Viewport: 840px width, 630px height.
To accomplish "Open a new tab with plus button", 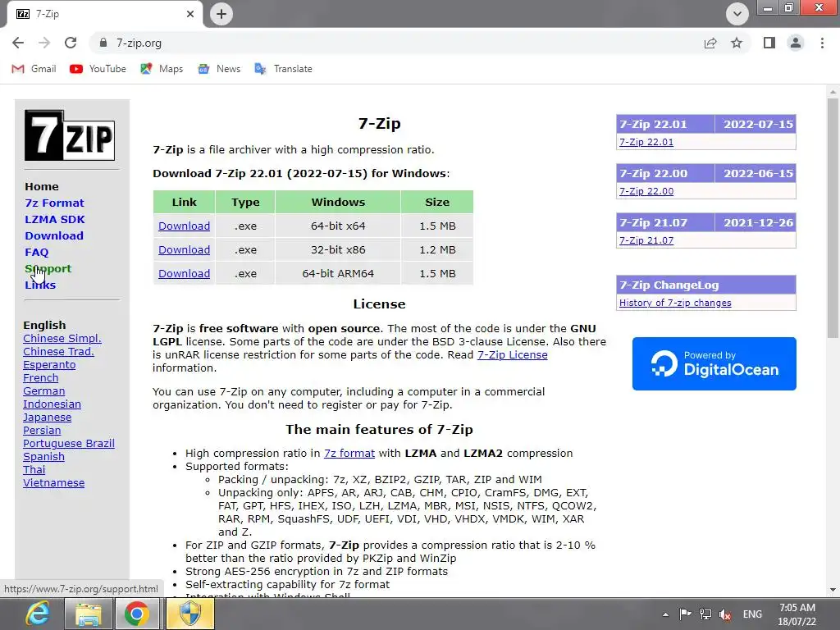I will coord(221,14).
